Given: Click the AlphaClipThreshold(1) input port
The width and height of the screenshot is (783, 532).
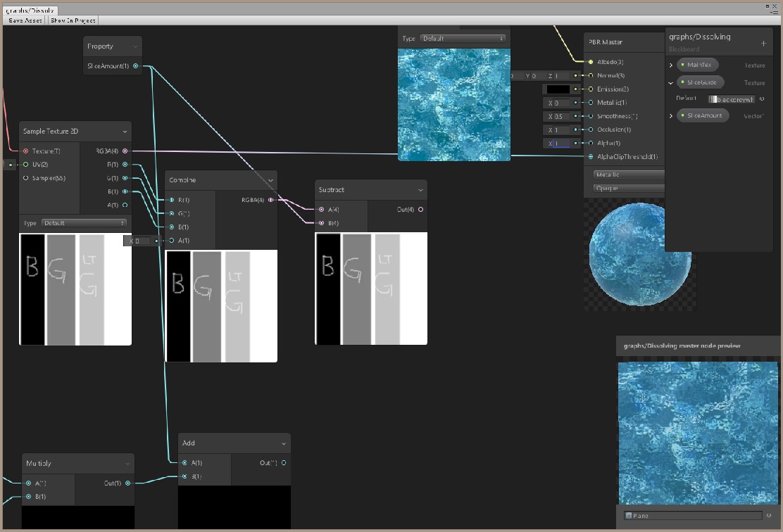Looking at the screenshot, I should click(x=590, y=157).
